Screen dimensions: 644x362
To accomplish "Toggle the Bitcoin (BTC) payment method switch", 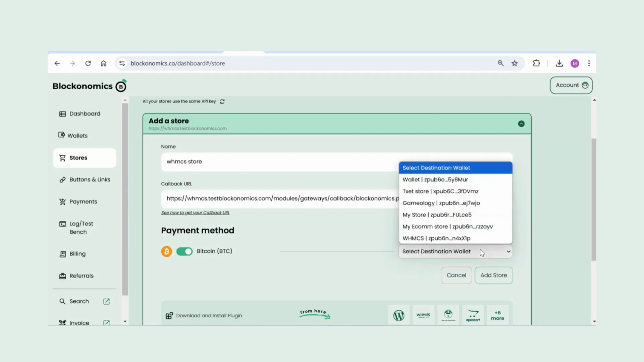I will click(x=184, y=251).
